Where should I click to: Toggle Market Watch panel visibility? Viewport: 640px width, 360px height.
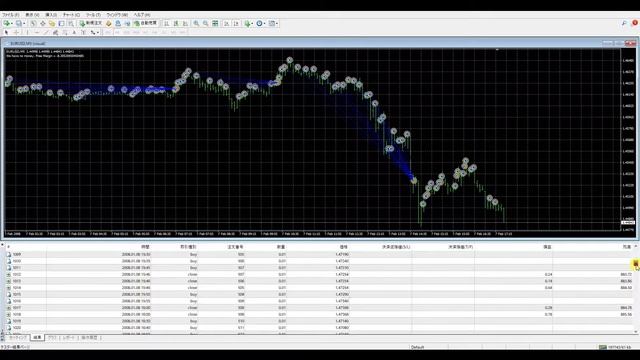[x=32, y=23]
